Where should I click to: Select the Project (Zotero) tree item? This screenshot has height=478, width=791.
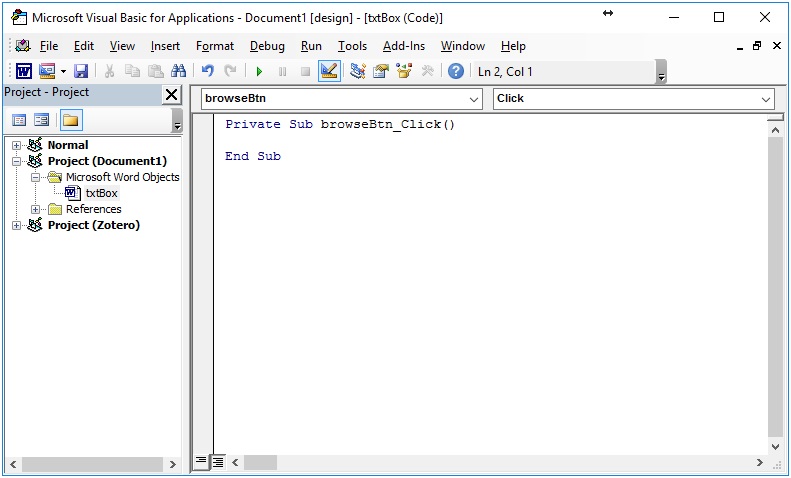pyautogui.click(x=94, y=225)
